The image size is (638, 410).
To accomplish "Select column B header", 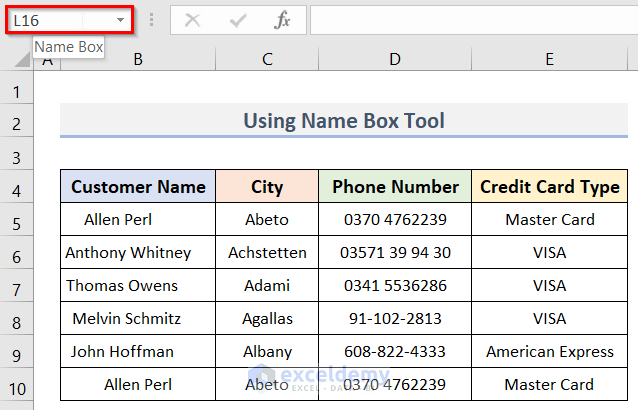I will click(x=137, y=59).
